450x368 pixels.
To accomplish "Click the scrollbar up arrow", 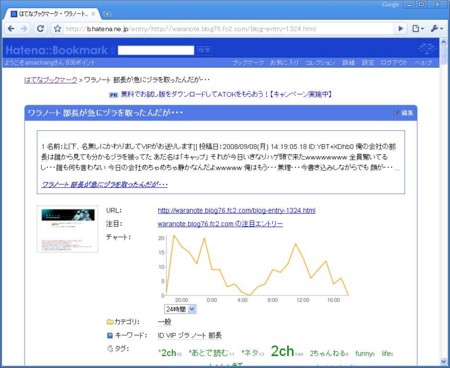I will (x=443, y=42).
